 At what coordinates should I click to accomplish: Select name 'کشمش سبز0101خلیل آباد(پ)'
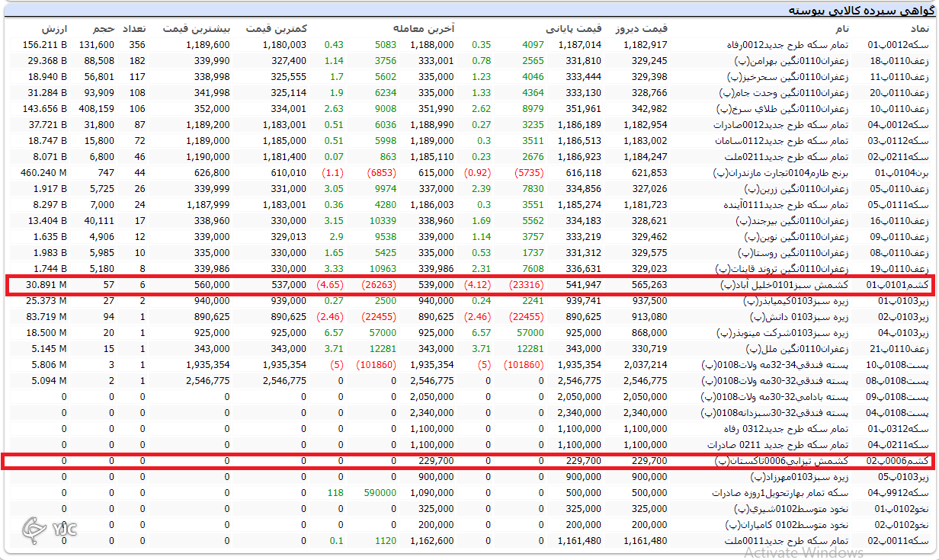pos(786,285)
